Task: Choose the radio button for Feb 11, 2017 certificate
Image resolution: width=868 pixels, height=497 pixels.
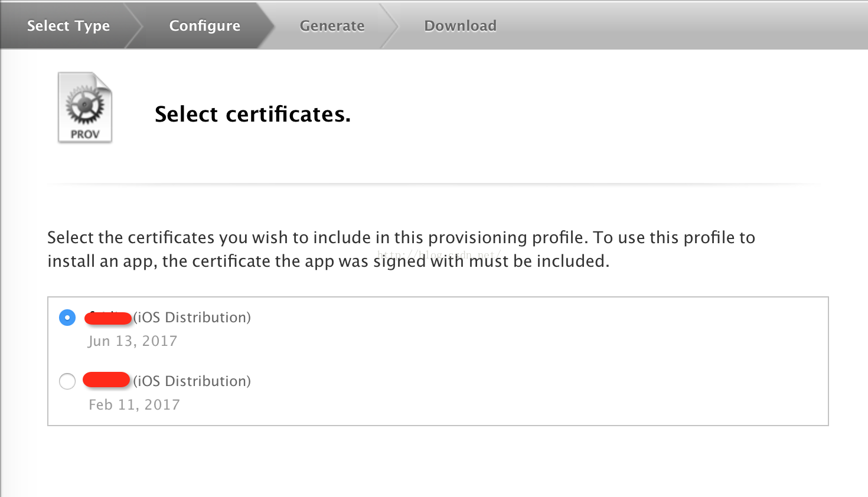Action: [x=67, y=381]
